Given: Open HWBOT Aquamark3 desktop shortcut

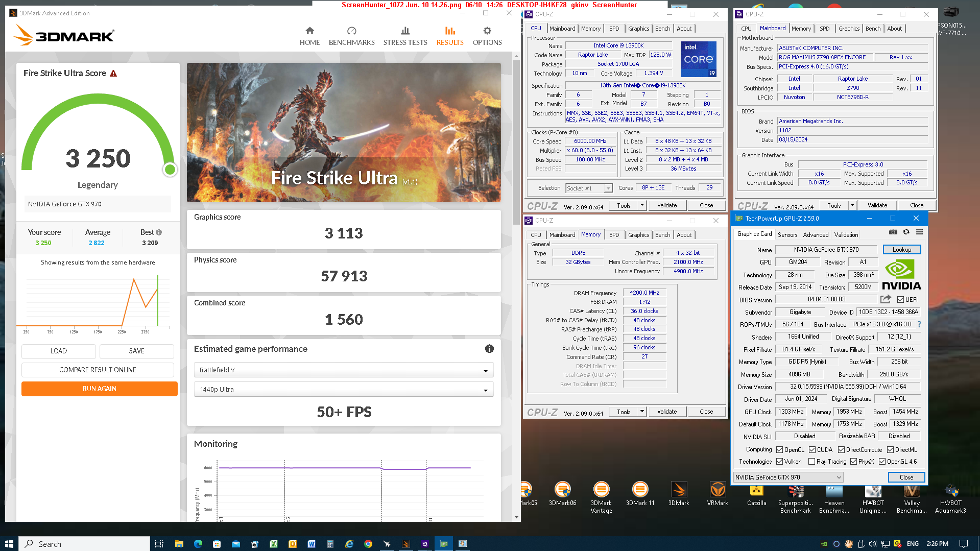Looking at the screenshot, I should pyautogui.click(x=950, y=497).
